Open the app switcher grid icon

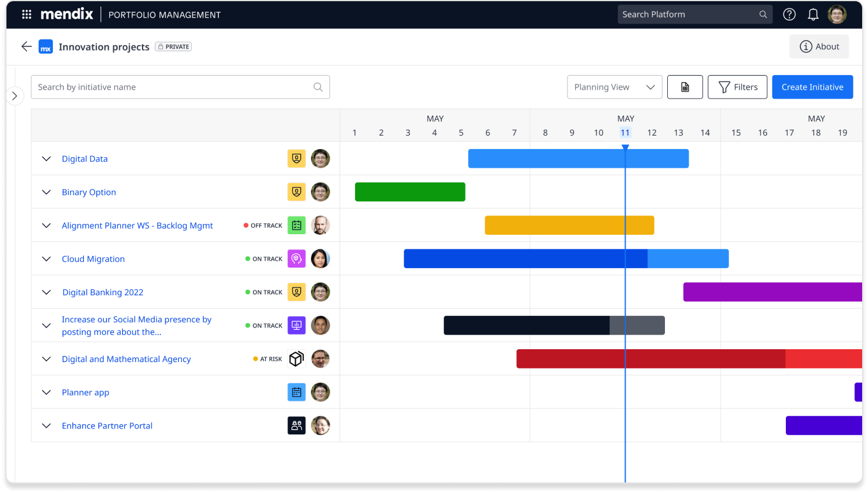[x=26, y=15]
